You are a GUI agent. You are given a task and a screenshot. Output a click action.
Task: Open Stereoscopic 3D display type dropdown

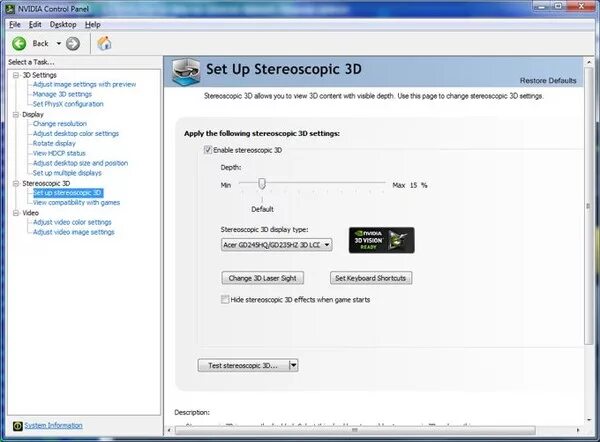pos(276,245)
